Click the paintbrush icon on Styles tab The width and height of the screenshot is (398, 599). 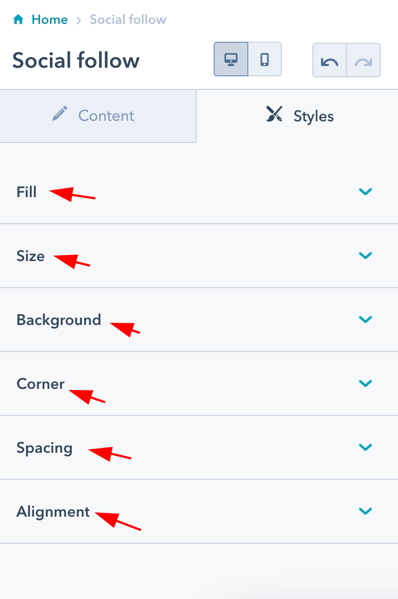[x=274, y=114]
